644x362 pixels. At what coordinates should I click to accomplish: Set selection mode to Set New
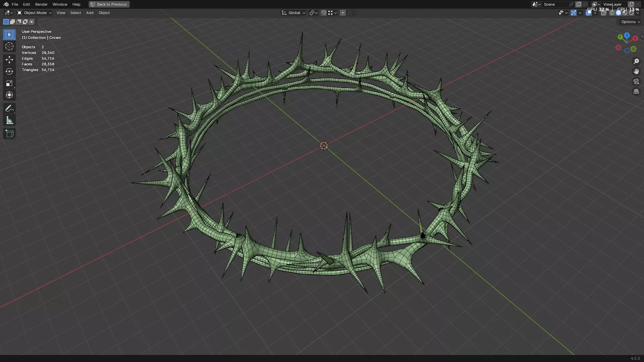(6, 22)
